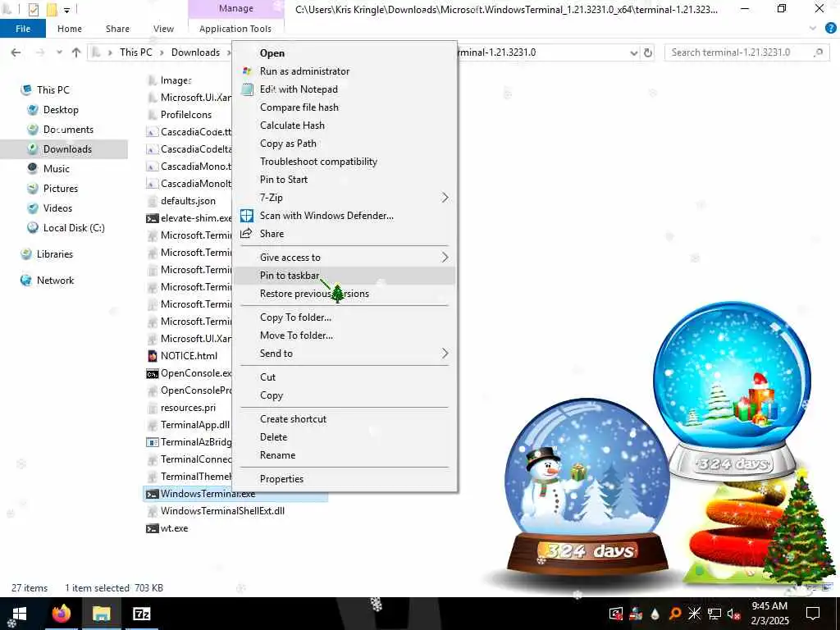Go up one folder level
This screenshot has width=840, height=630.
(76, 52)
